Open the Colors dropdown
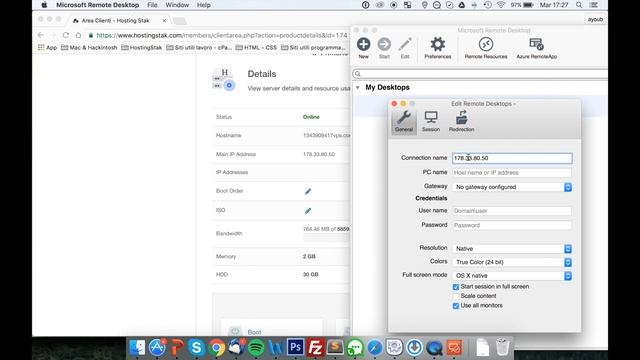The height and width of the screenshot is (360, 640). click(x=512, y=262)
